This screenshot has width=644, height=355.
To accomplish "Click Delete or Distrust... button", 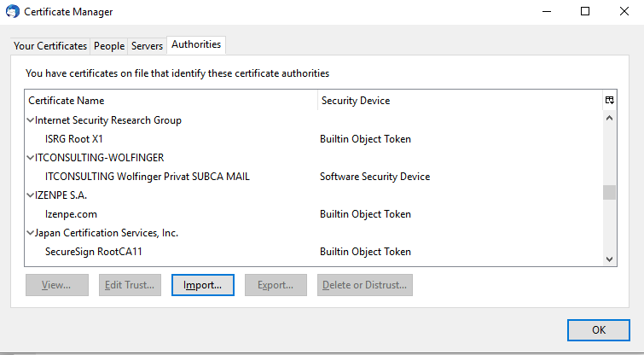I will click(365, 285).
